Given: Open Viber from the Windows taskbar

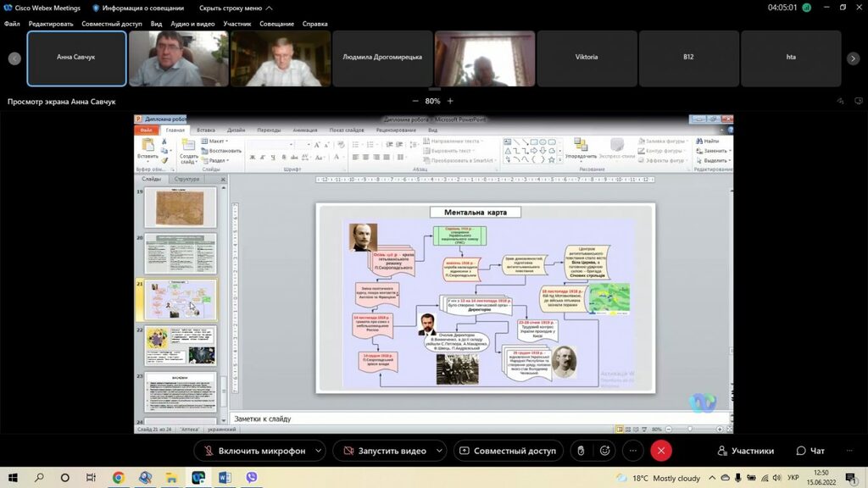Looking at the screenshot, I should 251,478.
